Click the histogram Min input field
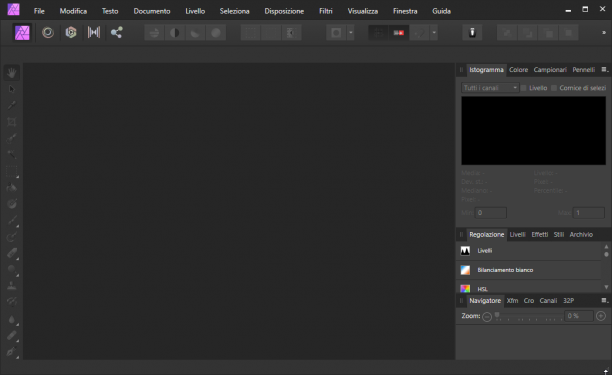Screen dimensions: 612x375 click(x=491, y=213)
